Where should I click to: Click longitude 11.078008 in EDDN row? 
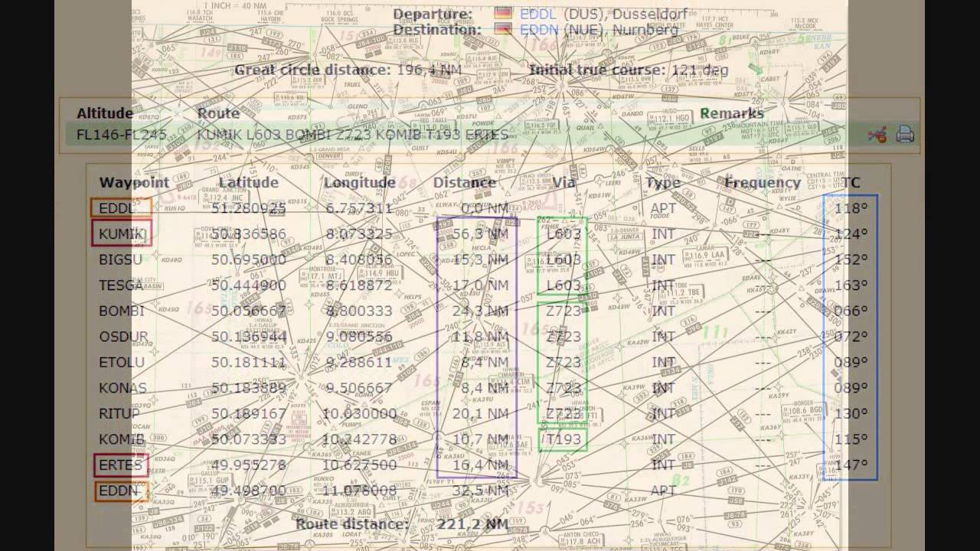click(359, 491)
